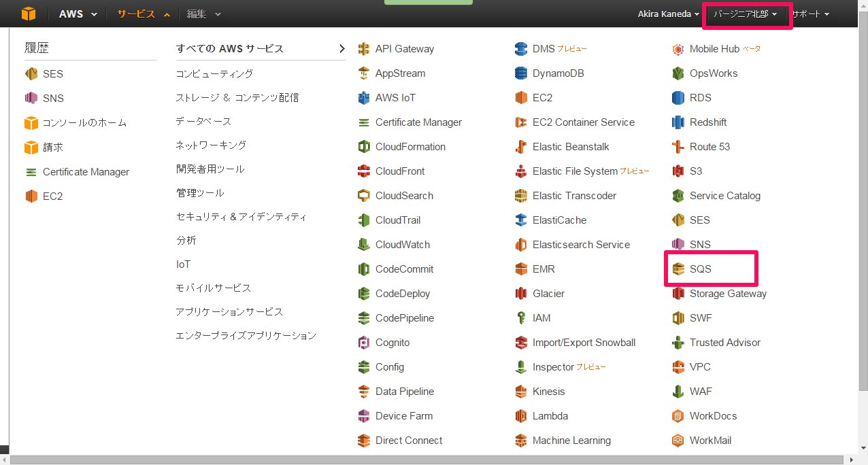
Task: Select the 分析 category
Action: 186,240
